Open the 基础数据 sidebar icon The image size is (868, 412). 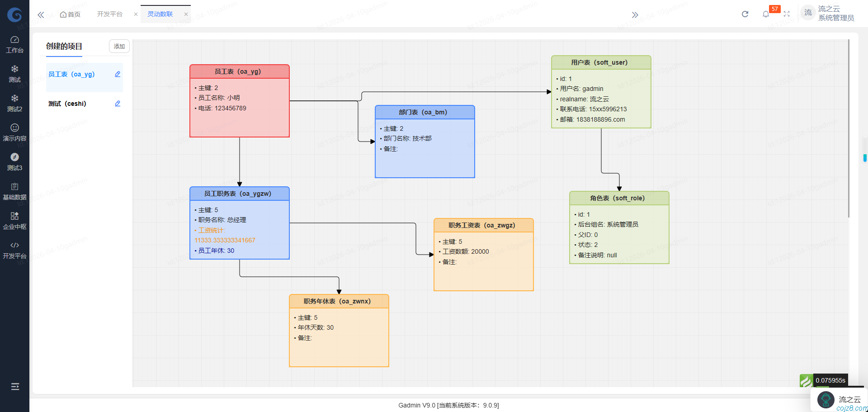click(14, 191)
